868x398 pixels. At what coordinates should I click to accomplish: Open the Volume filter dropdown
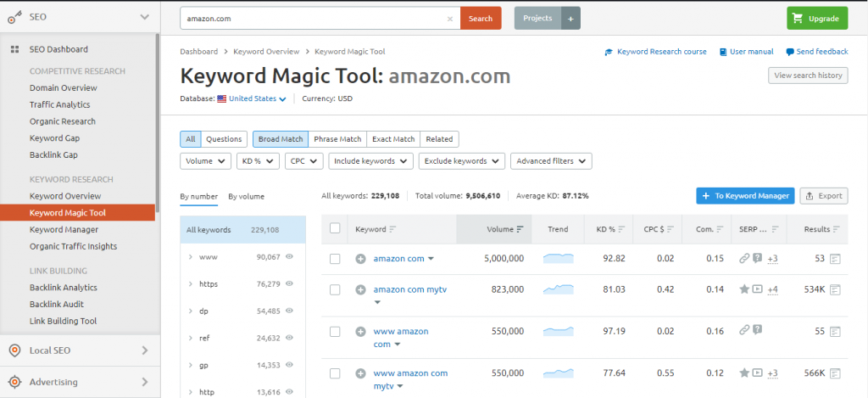205,161
